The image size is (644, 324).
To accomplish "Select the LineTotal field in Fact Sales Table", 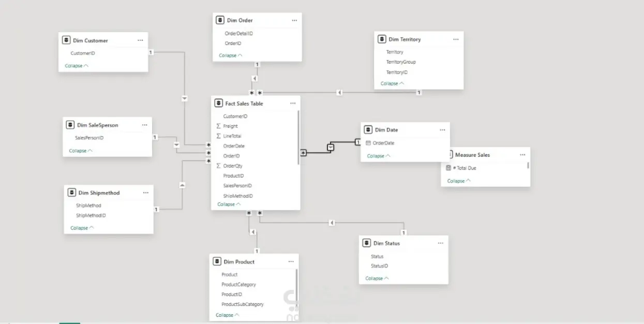I will (x=232, y=136).
